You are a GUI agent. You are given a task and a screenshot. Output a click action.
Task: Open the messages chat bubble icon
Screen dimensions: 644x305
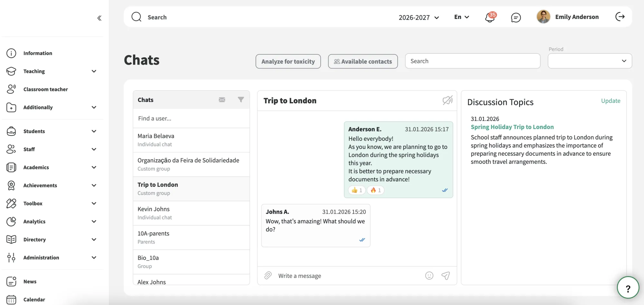click(x=516, y=17)
